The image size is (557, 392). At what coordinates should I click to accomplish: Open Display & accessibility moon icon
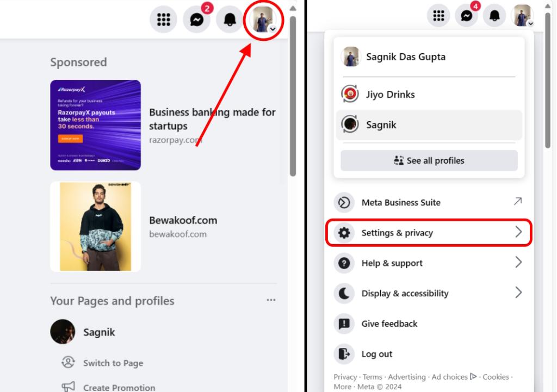tap(344, 293)
